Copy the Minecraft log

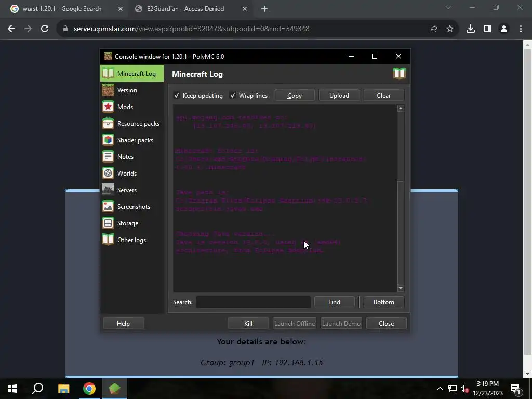pyautogui.click(x=295, y=96)
